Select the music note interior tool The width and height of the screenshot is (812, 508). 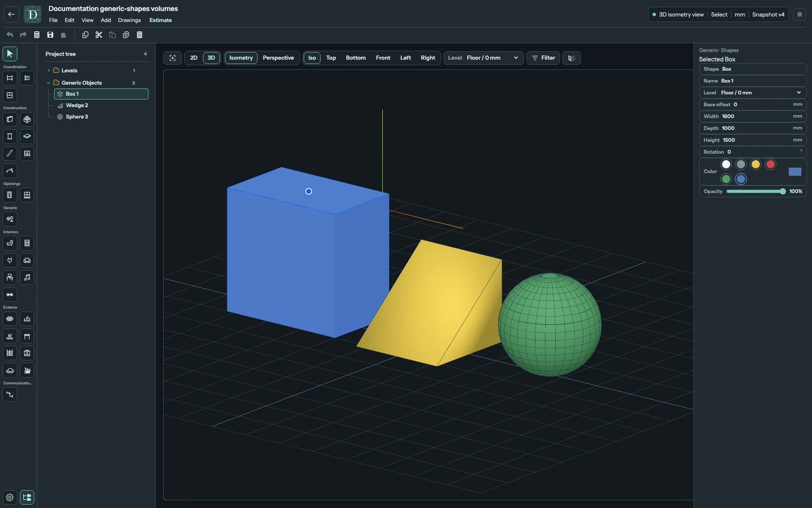click(x=27, y=278)
